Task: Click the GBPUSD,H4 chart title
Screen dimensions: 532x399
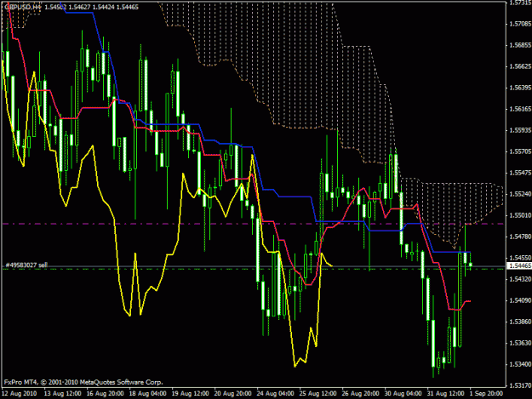Action: (23, 7)
